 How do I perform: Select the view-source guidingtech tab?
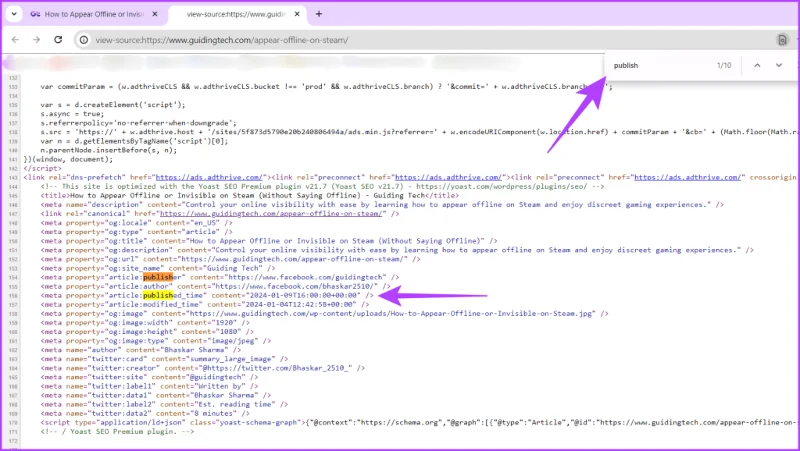click(x=236, y=14)
